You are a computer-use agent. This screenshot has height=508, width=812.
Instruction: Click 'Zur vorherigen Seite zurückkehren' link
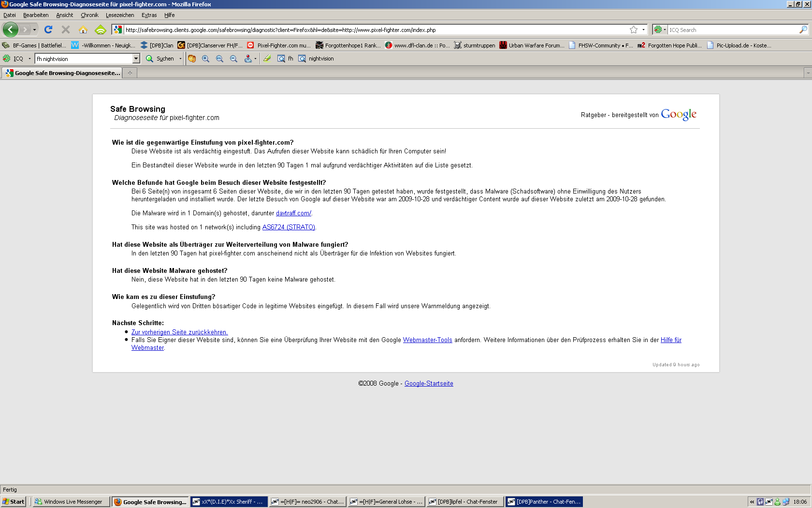coord(179,332)
